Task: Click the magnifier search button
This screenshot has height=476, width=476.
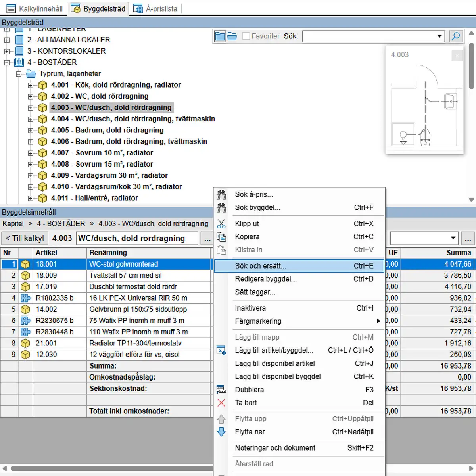Action: [x=456, y=36]
